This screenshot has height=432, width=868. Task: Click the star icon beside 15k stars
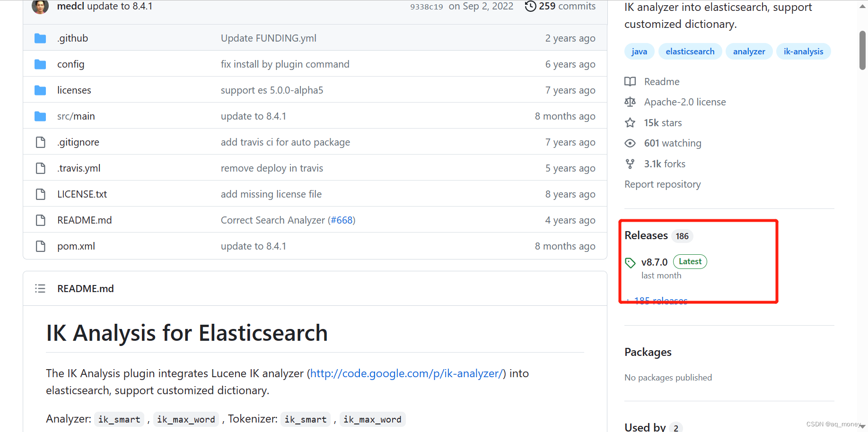click(630, 123)
